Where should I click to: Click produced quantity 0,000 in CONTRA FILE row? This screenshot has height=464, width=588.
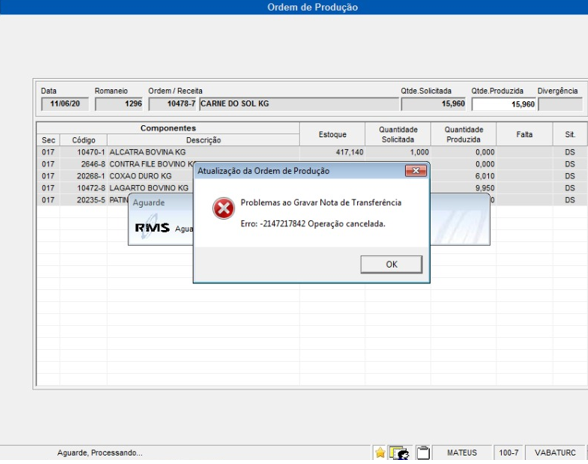(485, 164)
